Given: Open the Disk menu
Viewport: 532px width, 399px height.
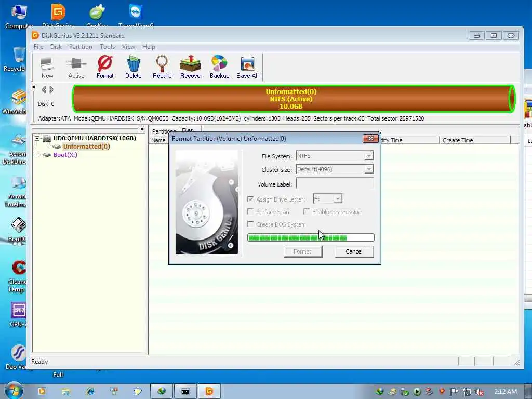Looking at the screenshot, I should pos(56,47).
